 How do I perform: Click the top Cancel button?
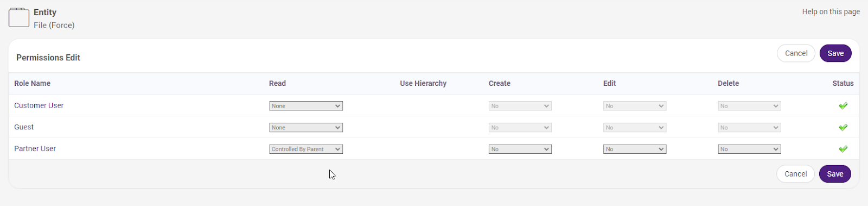click(x=796, y=53)
